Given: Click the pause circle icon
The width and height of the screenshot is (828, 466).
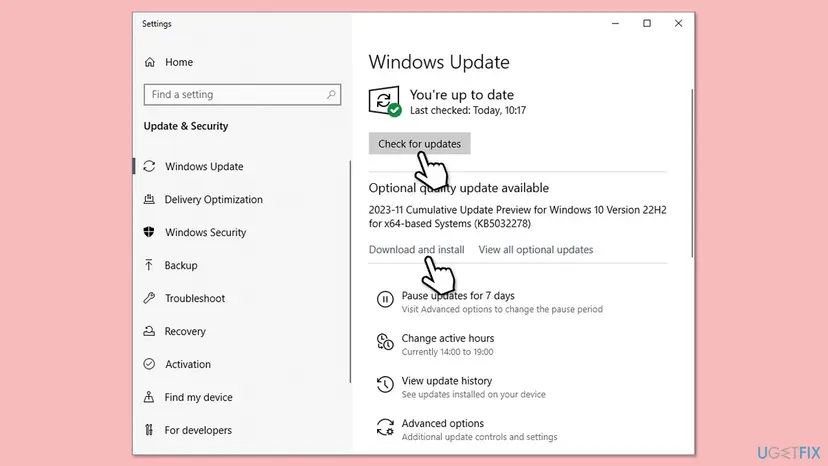Looking at the screenshot, I should click(385, 300).
